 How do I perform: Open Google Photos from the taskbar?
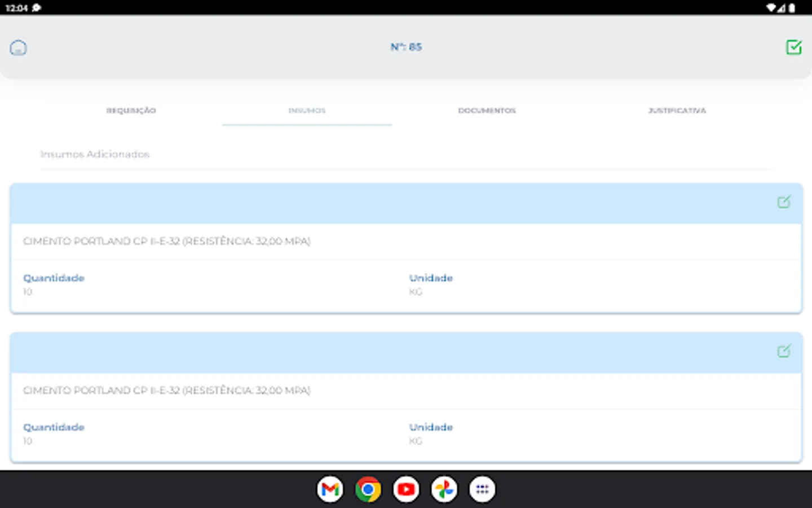pos(444,489)
